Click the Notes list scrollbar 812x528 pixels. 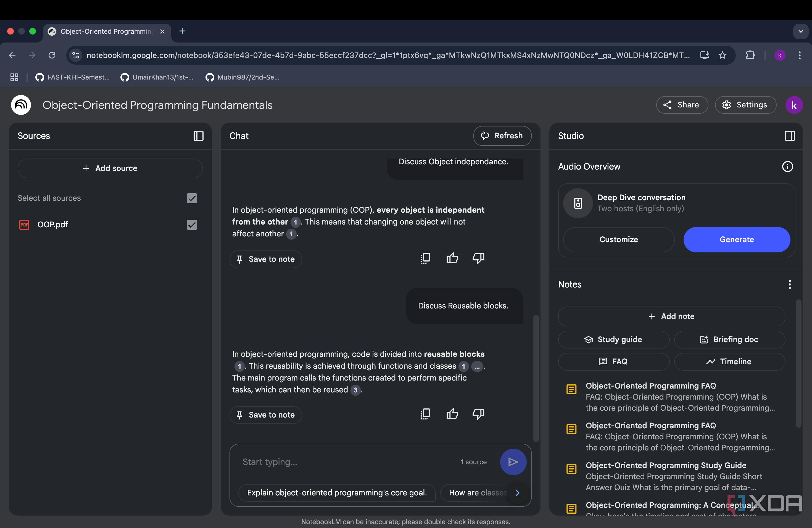point(798,363)
